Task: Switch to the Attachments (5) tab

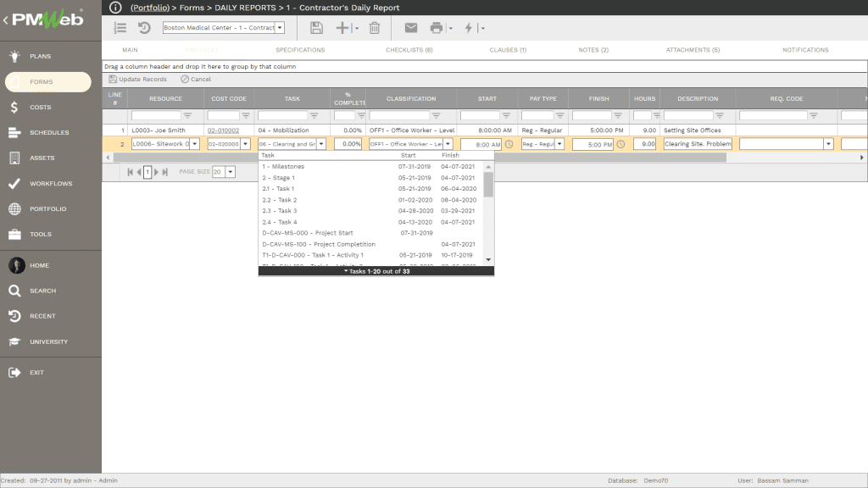Action: click(693, 50)
